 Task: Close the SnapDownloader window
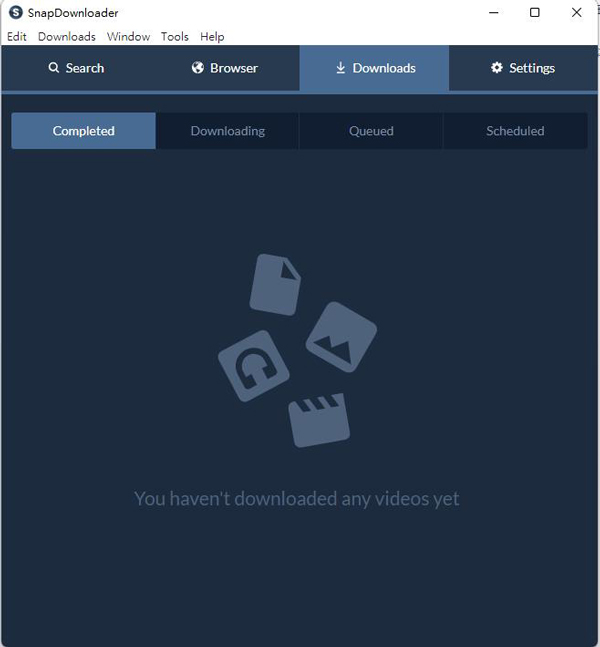click(x=576, y=12)
